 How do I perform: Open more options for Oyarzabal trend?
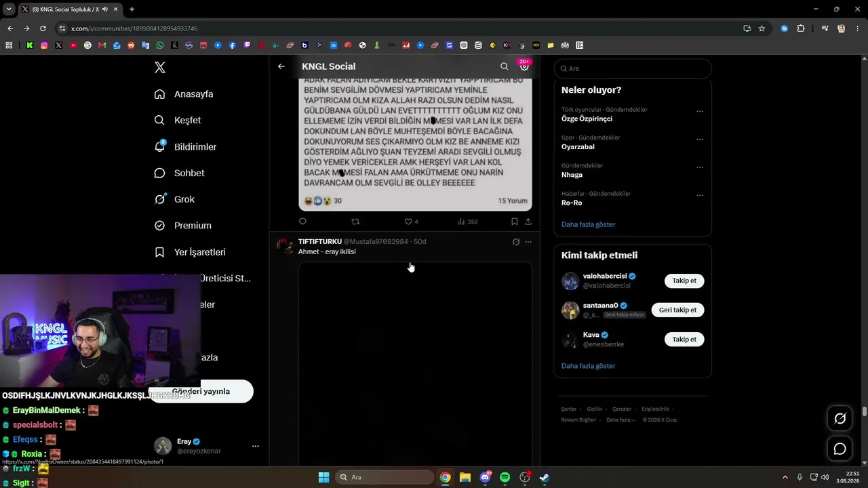tap(700, 139)
